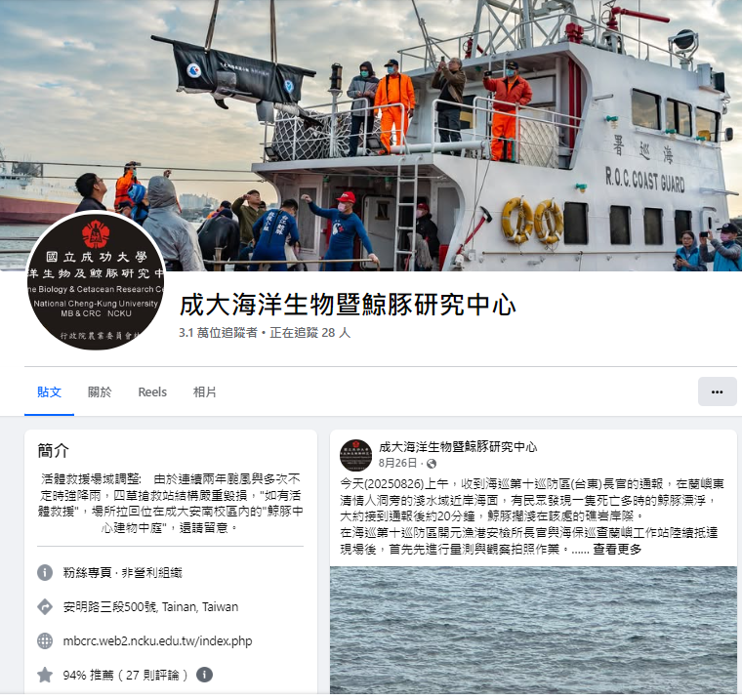742x700 pixels.
Task: Open the post author's small avatar
Action: click(x=355, y=455)
